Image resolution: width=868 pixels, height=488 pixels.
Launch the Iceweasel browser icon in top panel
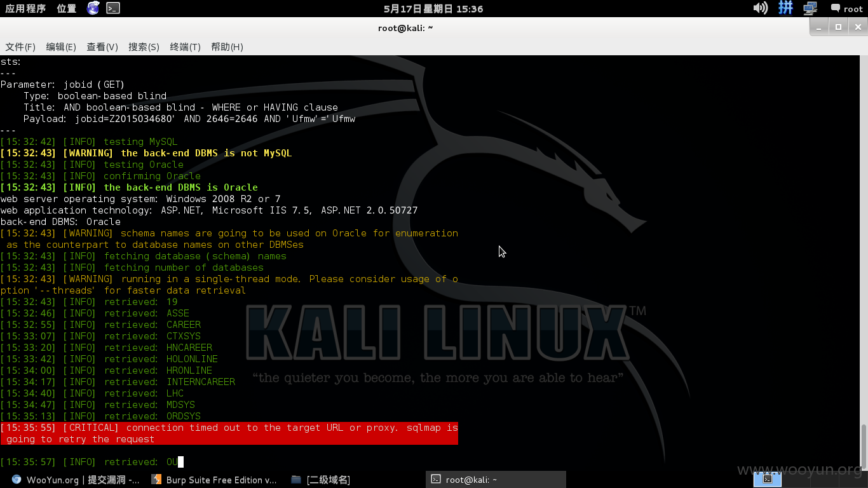[x=93, y=8]
